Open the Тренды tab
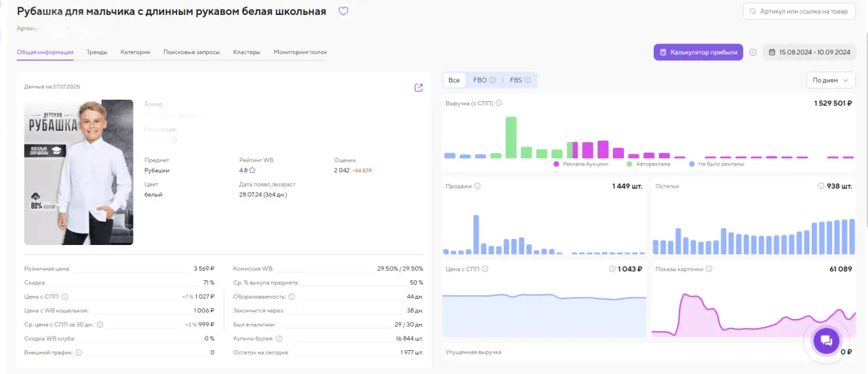 pos(97,52)
